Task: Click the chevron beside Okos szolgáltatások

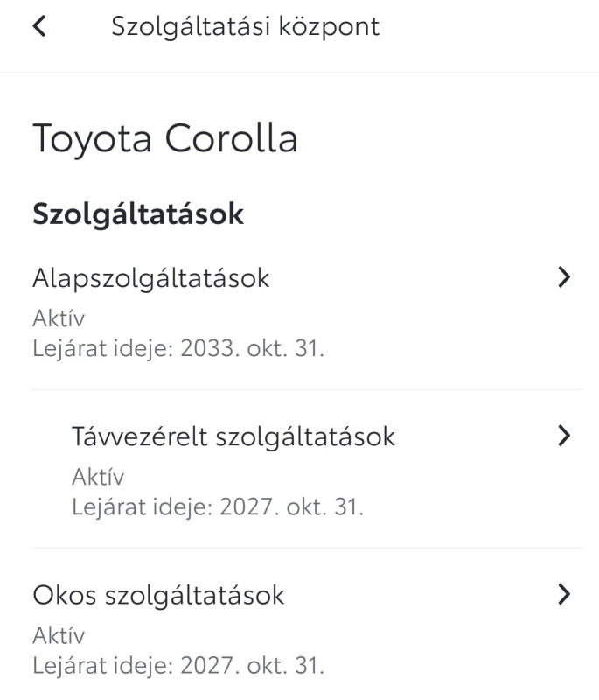Action: click(x=564, y=595)
